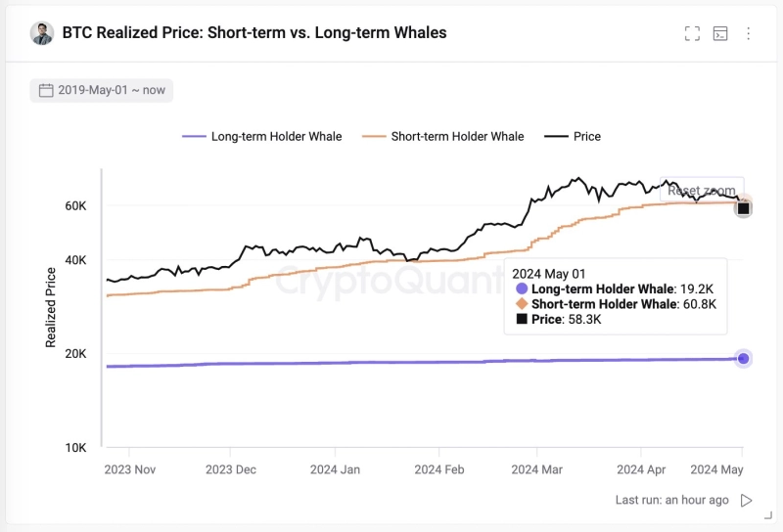Open fullscreen view of the chart
Viewport: 783px width, 532px height.
pos(692,33)
